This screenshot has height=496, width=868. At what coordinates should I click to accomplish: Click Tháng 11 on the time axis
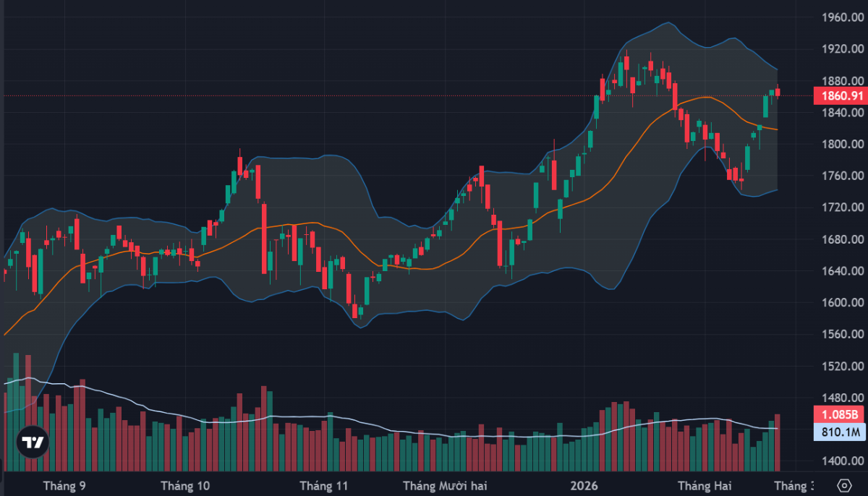(323, 485)
